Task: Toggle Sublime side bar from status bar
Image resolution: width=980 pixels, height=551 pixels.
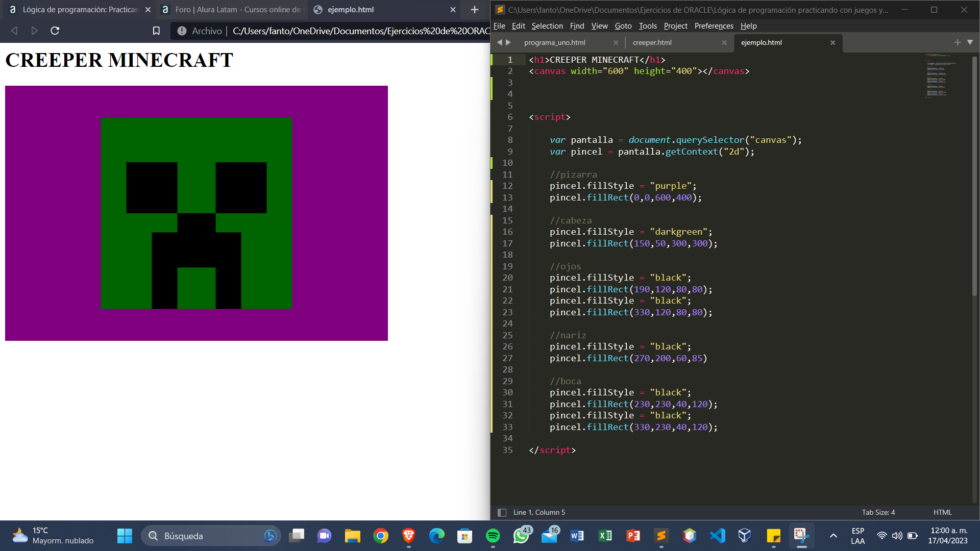Action: pos(502,512)
